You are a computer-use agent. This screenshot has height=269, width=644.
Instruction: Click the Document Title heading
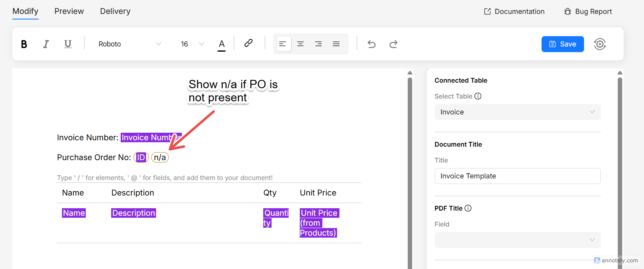pos(458,144)
